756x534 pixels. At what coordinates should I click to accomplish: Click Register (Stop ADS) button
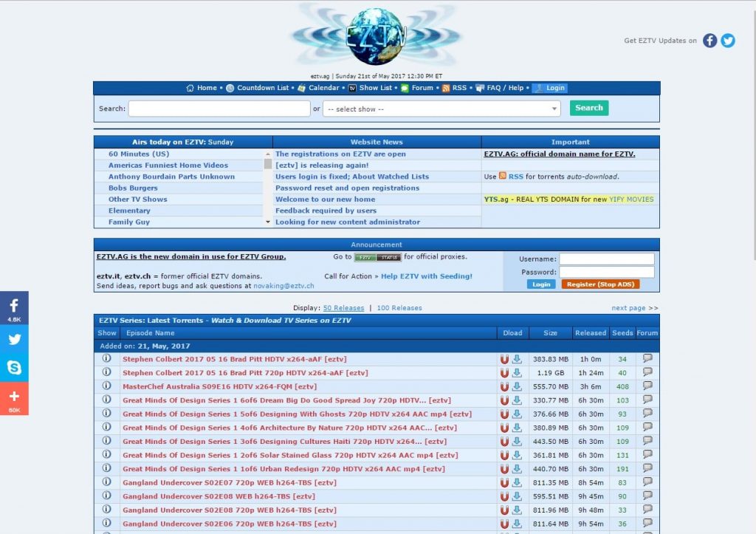tap(600, 284)
